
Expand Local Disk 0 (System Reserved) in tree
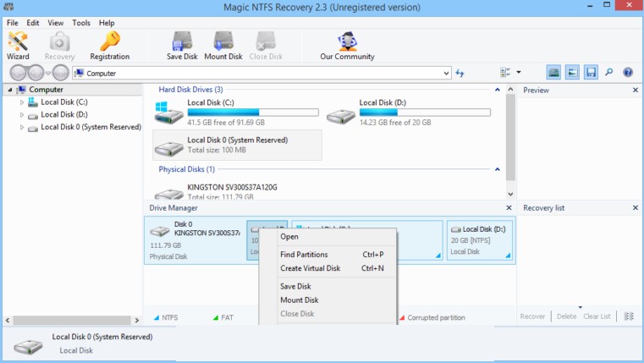click(22, 127)
